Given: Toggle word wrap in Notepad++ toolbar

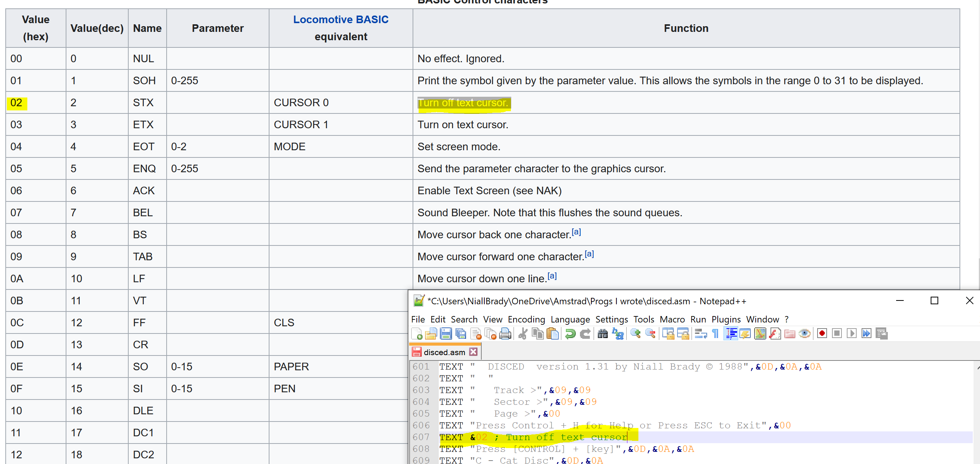Looking at the screenshot, I should point(701,334).
